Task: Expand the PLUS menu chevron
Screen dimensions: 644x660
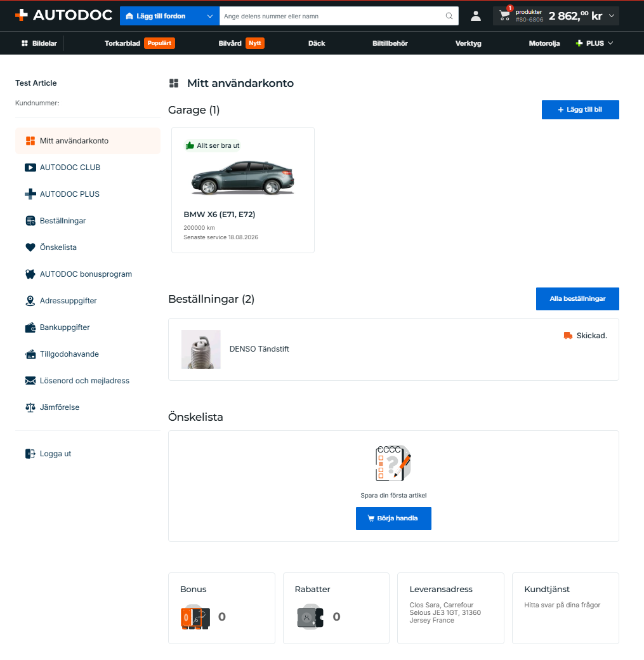Action: (x=611, y=43)
